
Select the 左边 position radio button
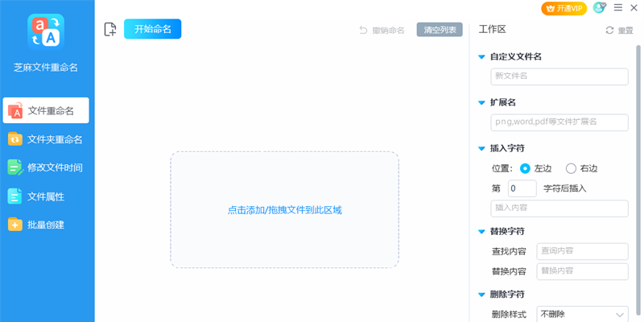click(x=525, y=168)
